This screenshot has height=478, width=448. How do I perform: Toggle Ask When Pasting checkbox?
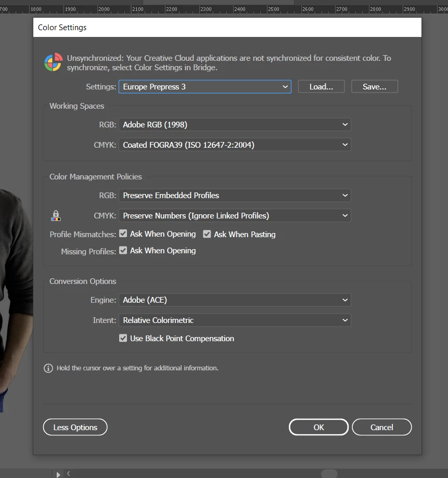[207, 234]
